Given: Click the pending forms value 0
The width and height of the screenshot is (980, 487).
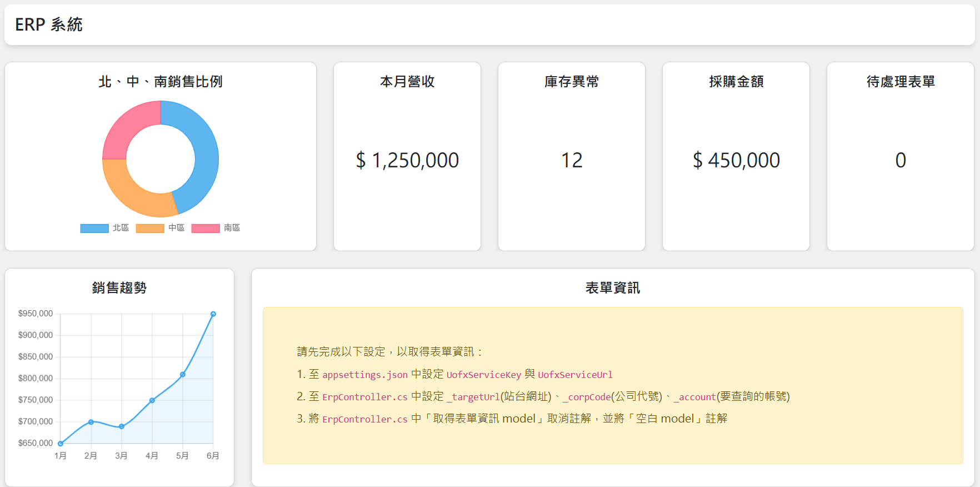Looking at the screenshot, I should click(901, 160).
